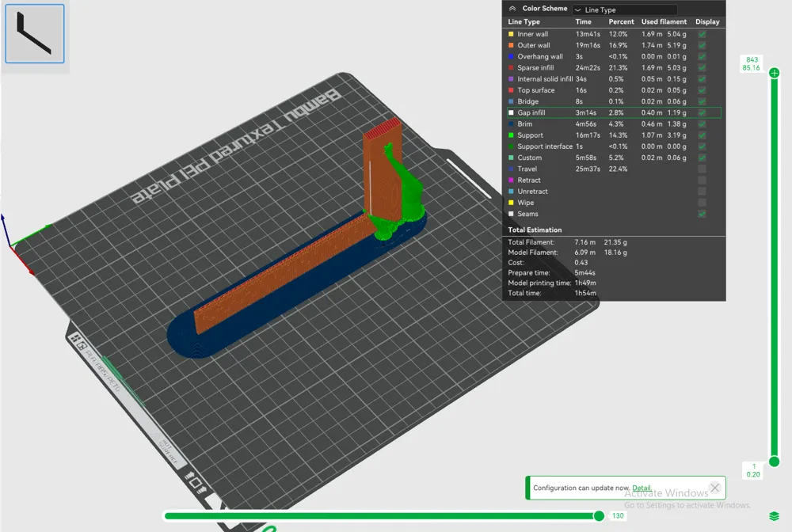Toggle Outer wall display checkbox

[x=702, y=45]
